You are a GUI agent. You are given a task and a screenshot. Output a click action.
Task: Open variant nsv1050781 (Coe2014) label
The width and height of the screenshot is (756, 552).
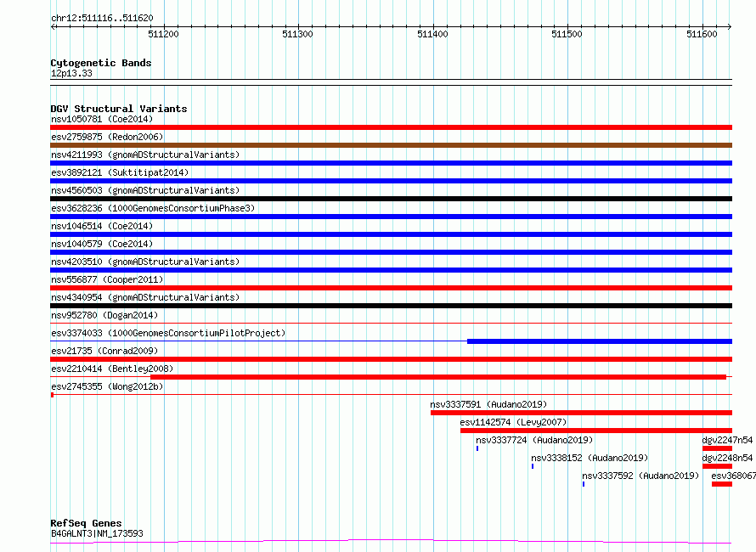coord(102,119)
